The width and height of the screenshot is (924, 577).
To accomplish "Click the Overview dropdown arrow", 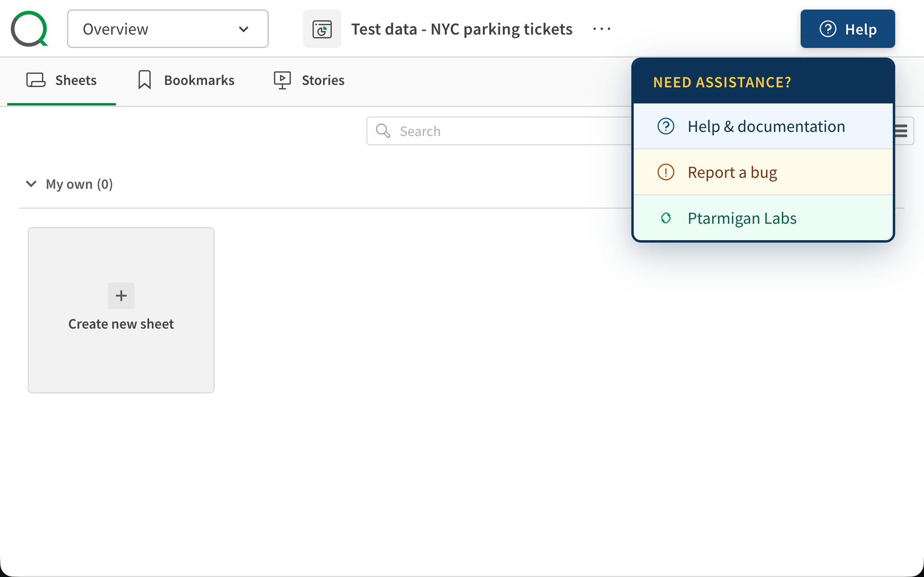I will (243, 29).
